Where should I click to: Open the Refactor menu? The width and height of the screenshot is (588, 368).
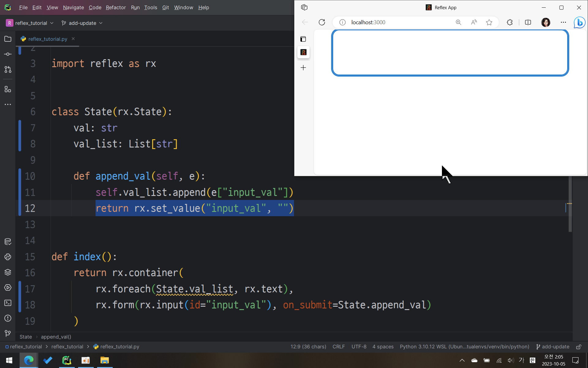pos(116,7)
